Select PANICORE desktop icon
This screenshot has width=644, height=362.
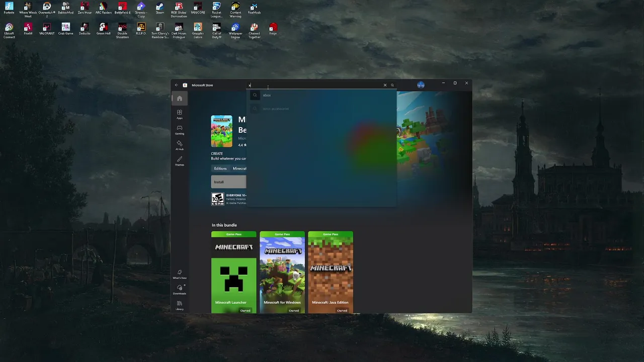198,9
